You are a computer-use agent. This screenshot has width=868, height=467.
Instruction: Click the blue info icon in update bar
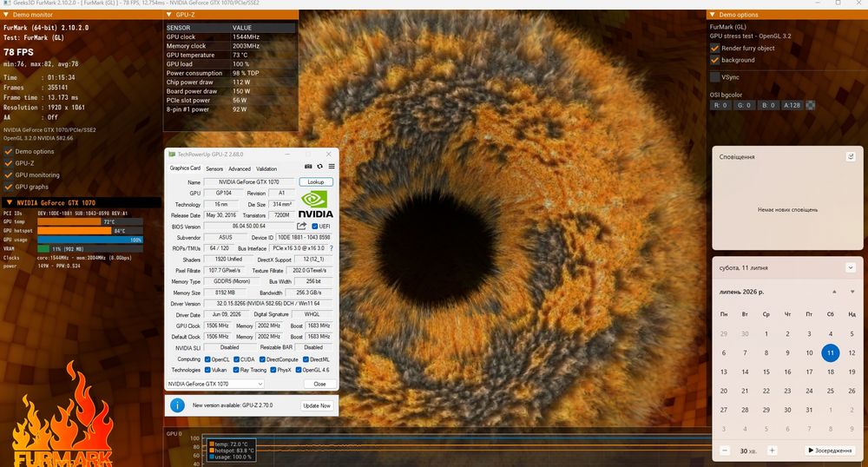177,405
